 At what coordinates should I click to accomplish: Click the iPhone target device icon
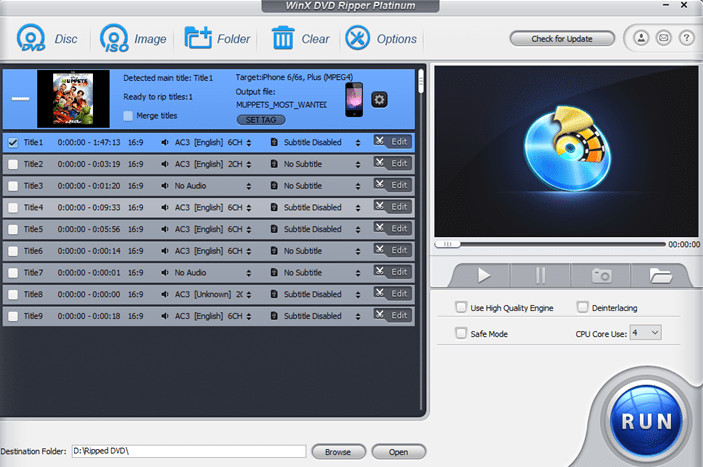click(x=354, y=99)
